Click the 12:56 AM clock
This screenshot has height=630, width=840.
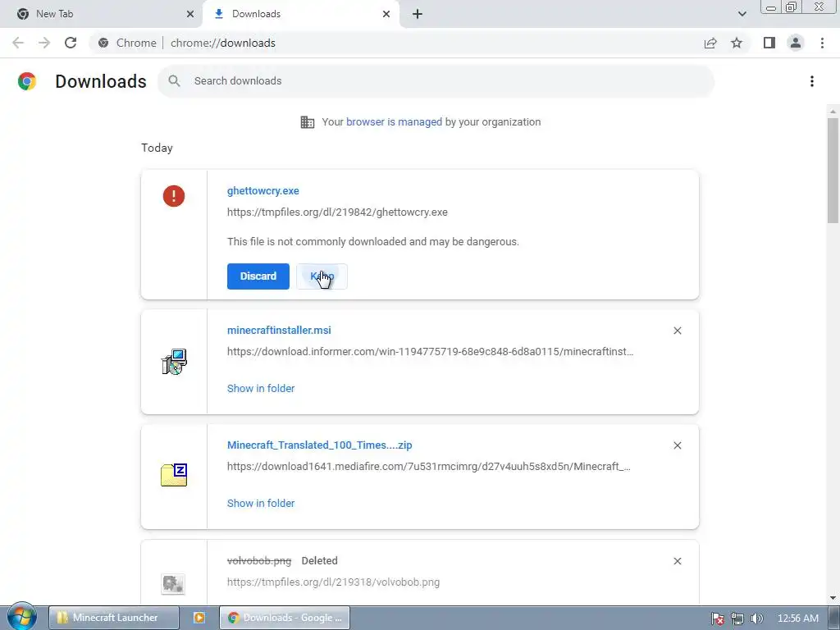point(798,619)
